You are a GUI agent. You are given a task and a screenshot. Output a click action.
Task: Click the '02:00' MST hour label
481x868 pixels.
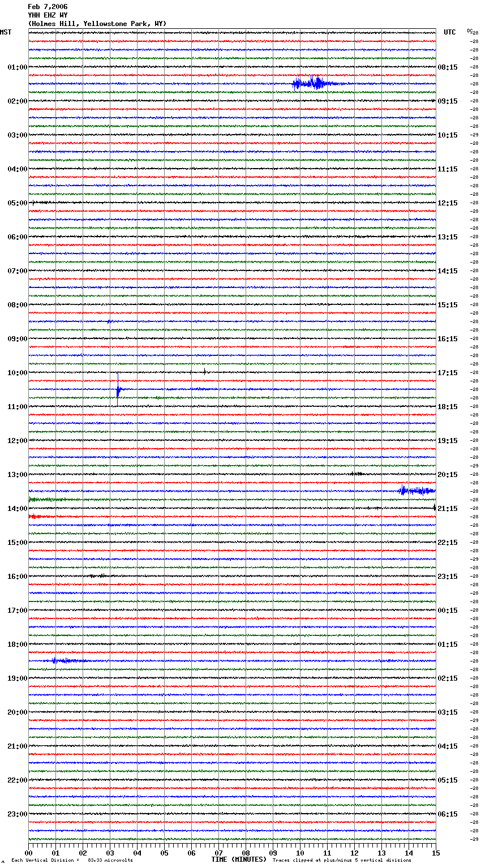(x=17, y=101)
